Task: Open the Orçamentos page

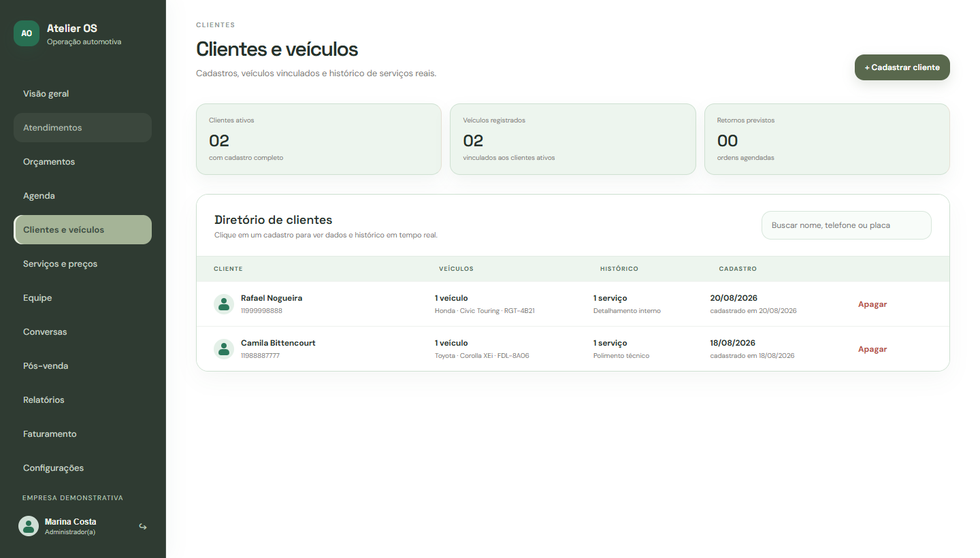Action: 82,162
